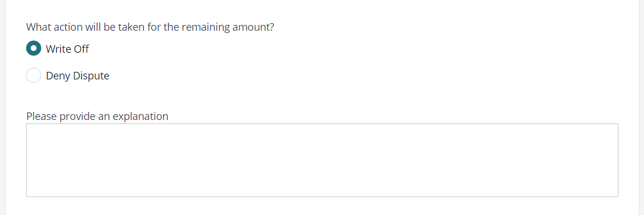This screenshot has height=215, width=644.
Task: Place cursor inside the explanation box
Action: click(x=322, y=160)
